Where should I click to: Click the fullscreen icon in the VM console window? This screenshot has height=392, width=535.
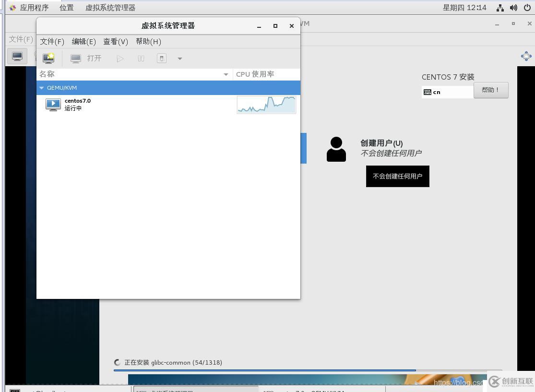tap(526, 56)
